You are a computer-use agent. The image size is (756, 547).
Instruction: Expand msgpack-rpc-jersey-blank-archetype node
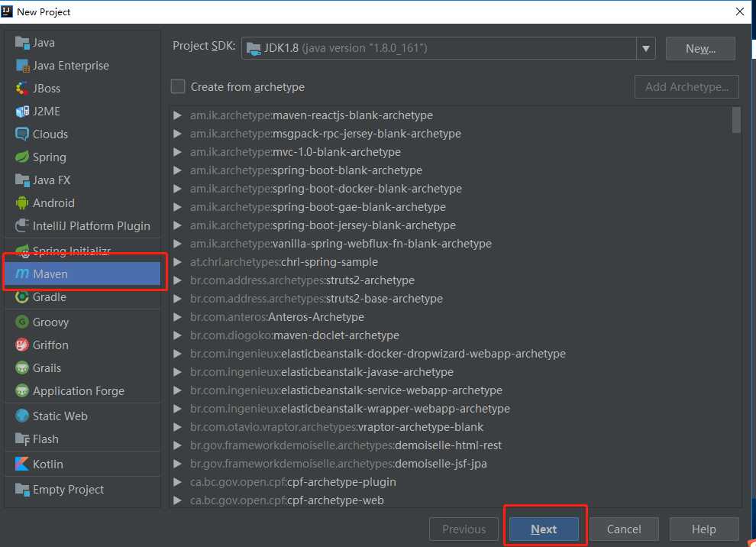pyautogui.click(x=177, y=134)
